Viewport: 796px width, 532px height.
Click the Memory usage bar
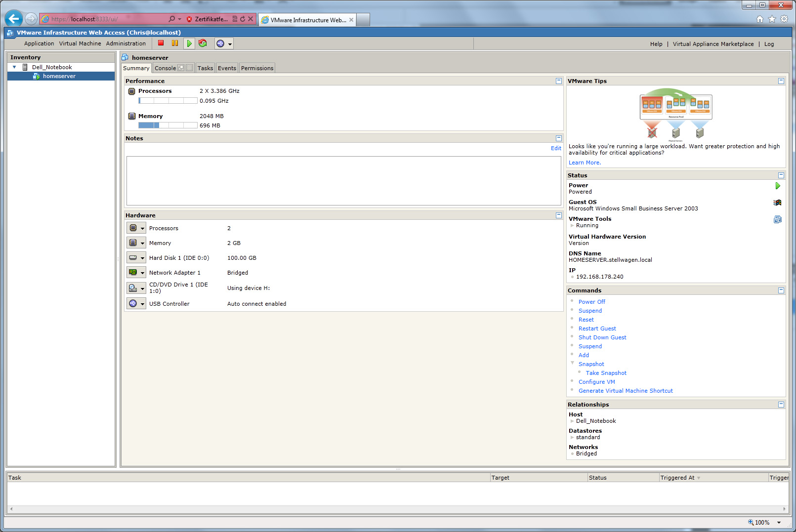click(x=168, y=125)
